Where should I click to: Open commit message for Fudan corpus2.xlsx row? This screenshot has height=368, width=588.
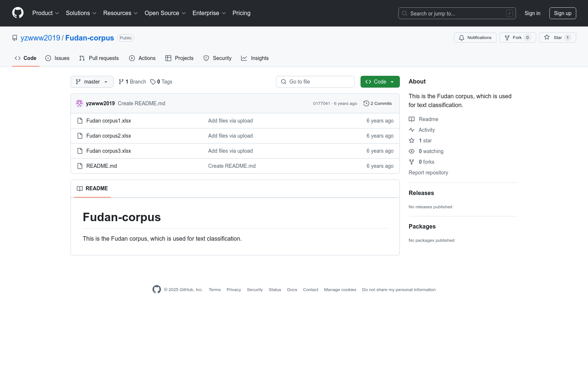230,136
